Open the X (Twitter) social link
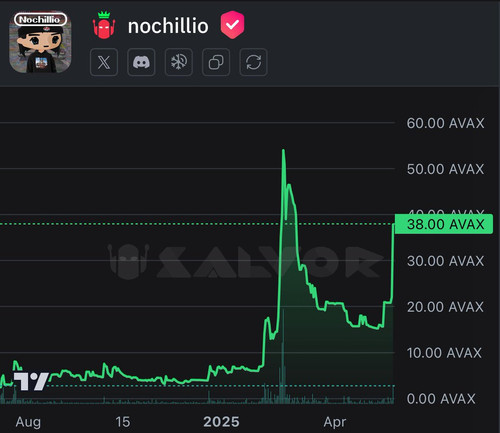Viewport: 500px width, 433px height. point(104,62)
